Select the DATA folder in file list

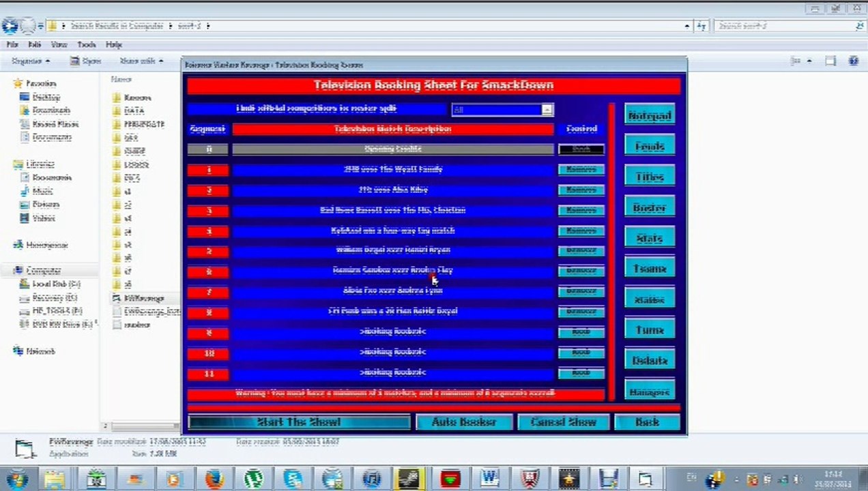click(x=128, y=110)
